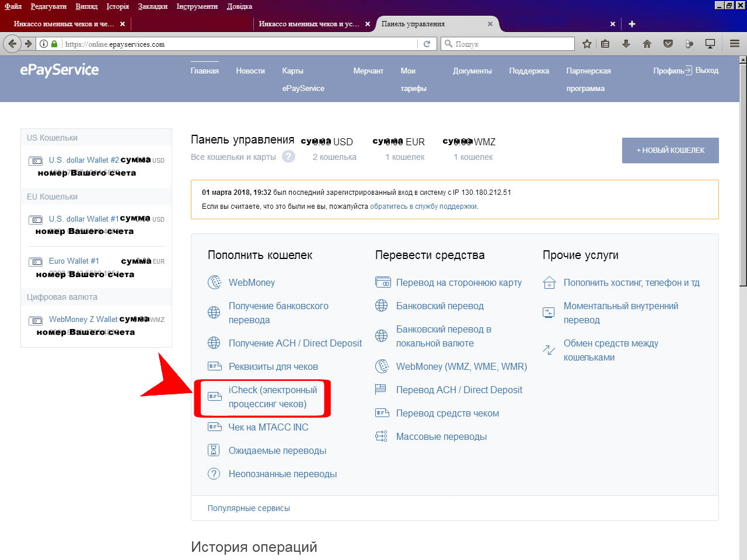Screen dimensions: 747x560
Task: Open the Pocket icon in browser toolbar
Action: 668,44
